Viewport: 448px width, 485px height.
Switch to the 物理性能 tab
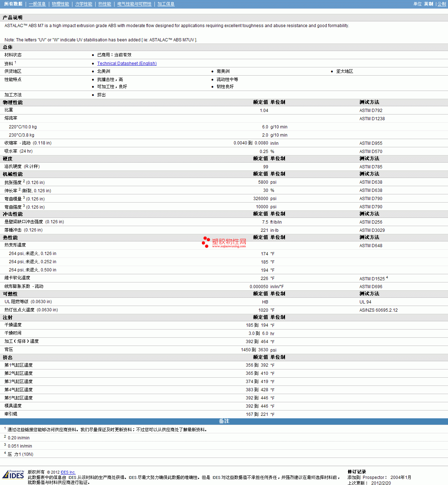point(61,4)
